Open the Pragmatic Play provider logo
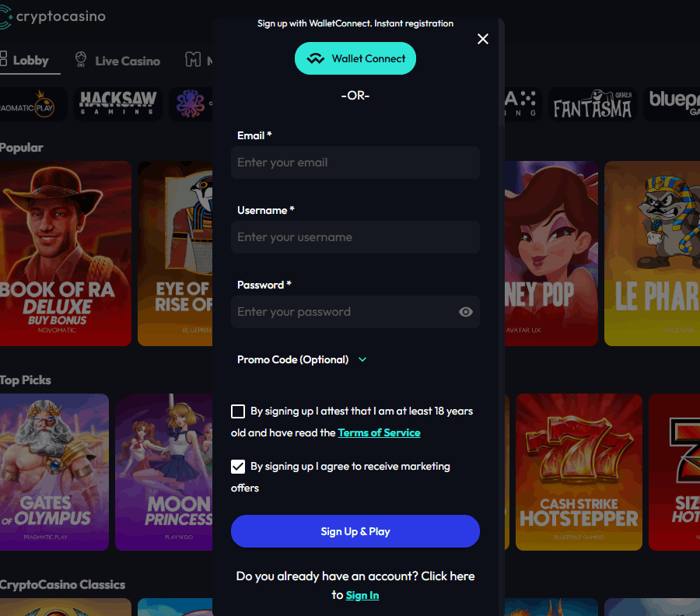 [x=33, y=104]
